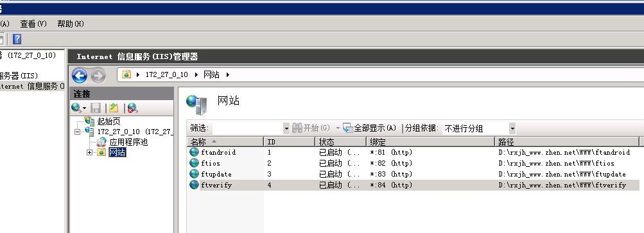Click Internet 信息服务 item in left console tree
Viewport: 644px width, 233px height.
(x=33, y=86)
